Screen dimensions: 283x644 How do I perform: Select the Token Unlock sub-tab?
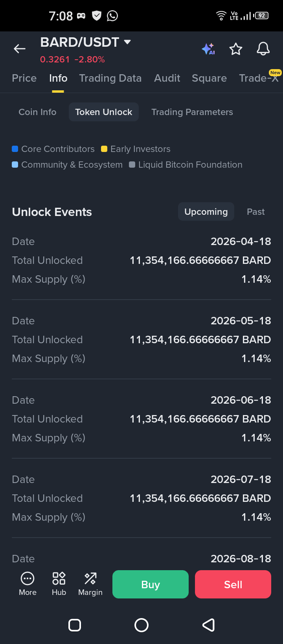coord(104,112)
